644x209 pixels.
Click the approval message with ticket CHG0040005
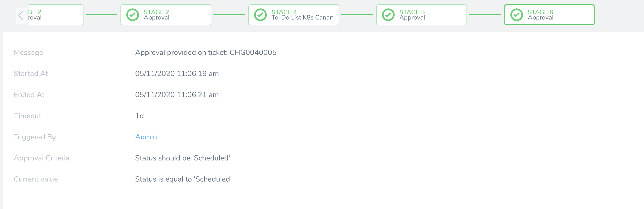(206, 53)
